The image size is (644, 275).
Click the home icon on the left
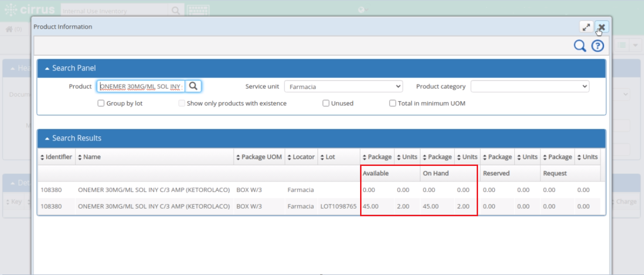point(8,29)
